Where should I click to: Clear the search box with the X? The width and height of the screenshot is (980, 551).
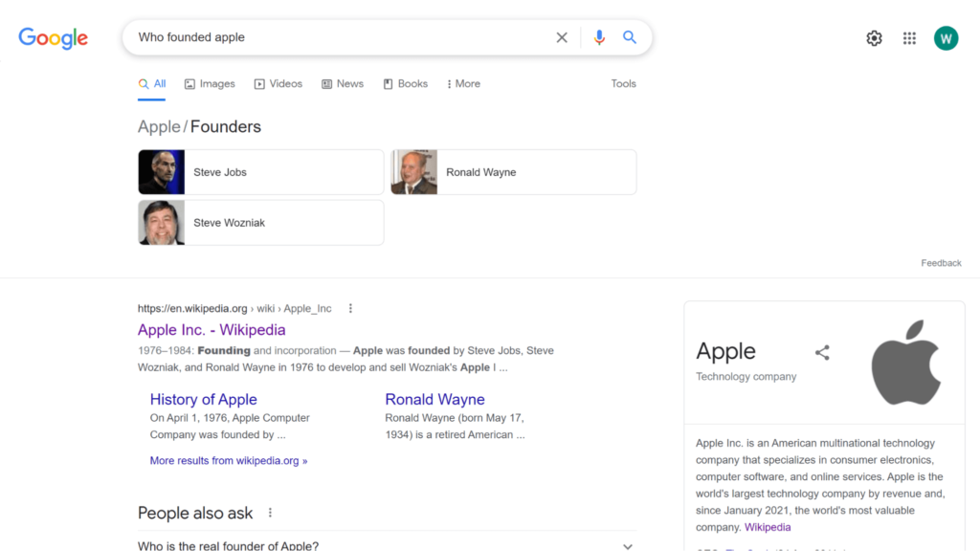562,37
